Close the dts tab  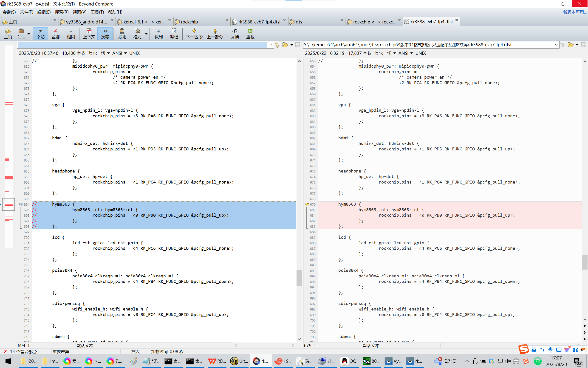pyautogui.click(x=342, y=20)
